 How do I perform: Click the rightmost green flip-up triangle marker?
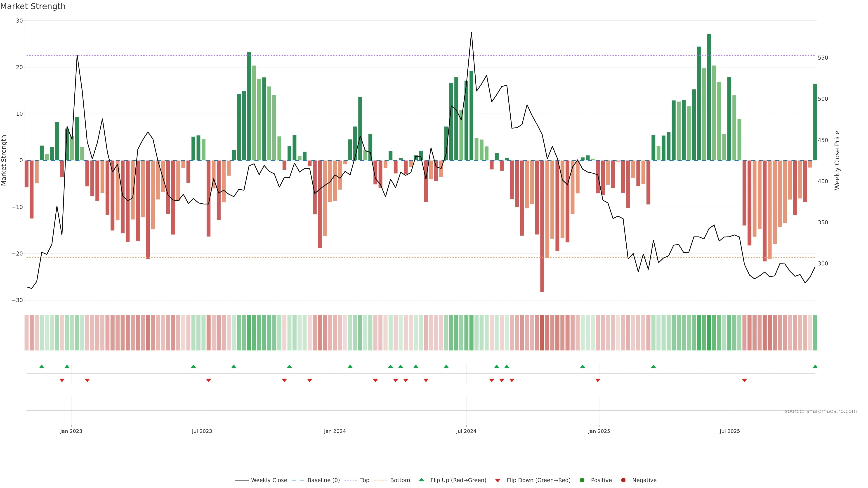tap(815, 366)
